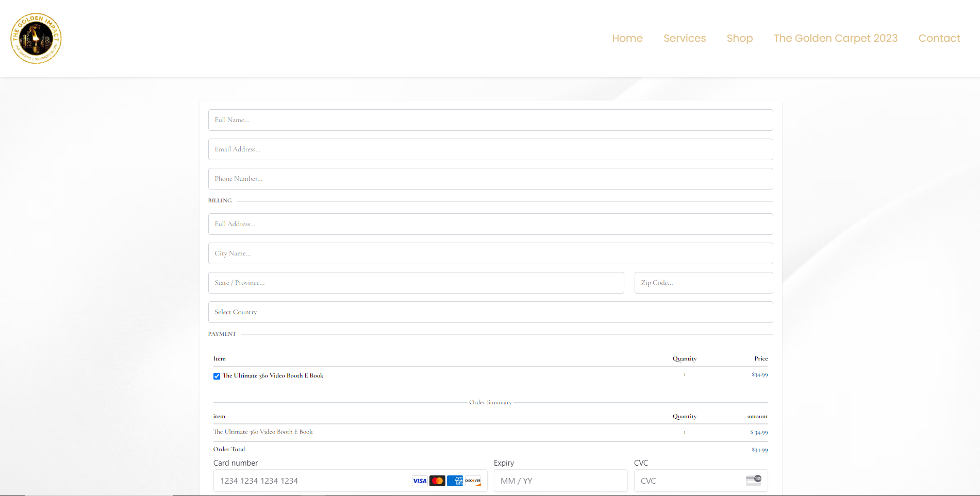The height and width of the screenshot is (496, 980).
Task: Click the Card number field
Action: pyautogui.click(x=309, y=481)
